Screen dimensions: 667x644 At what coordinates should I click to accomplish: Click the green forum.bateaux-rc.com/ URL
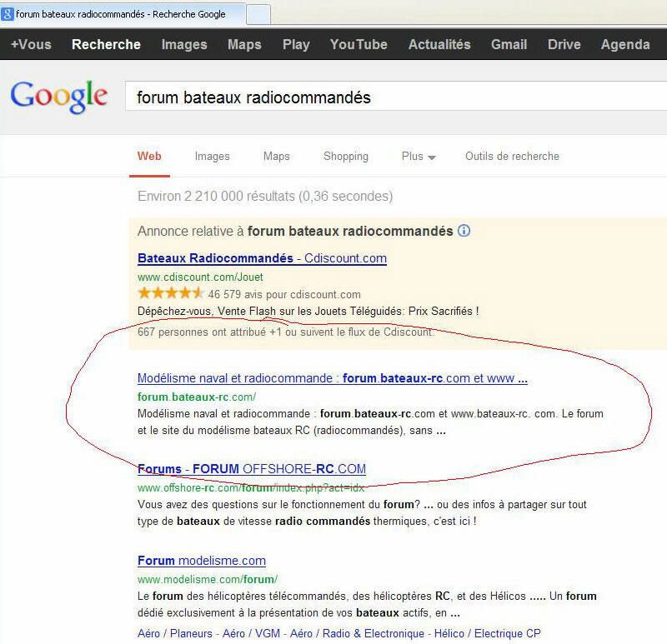[197, 397]
